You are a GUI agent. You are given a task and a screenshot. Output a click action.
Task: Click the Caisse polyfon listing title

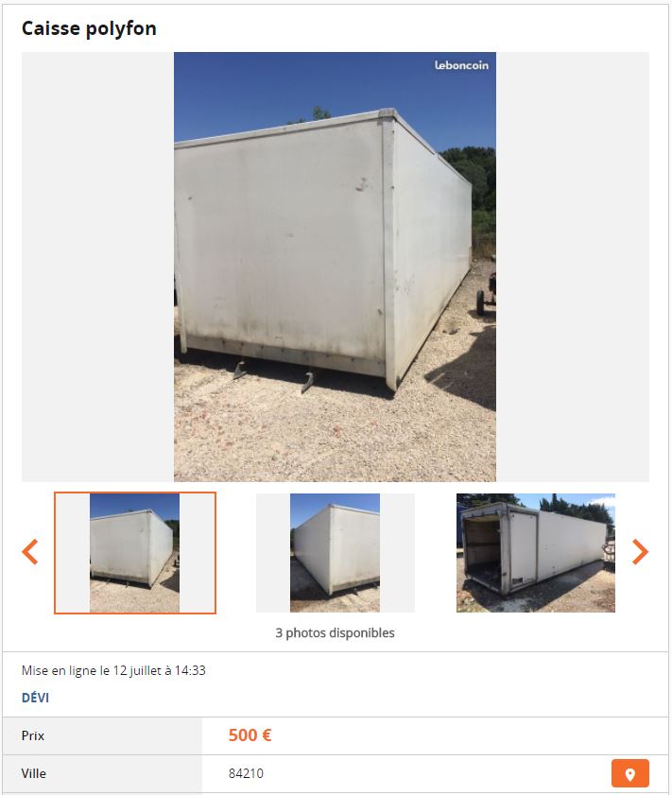click(89, 28)
